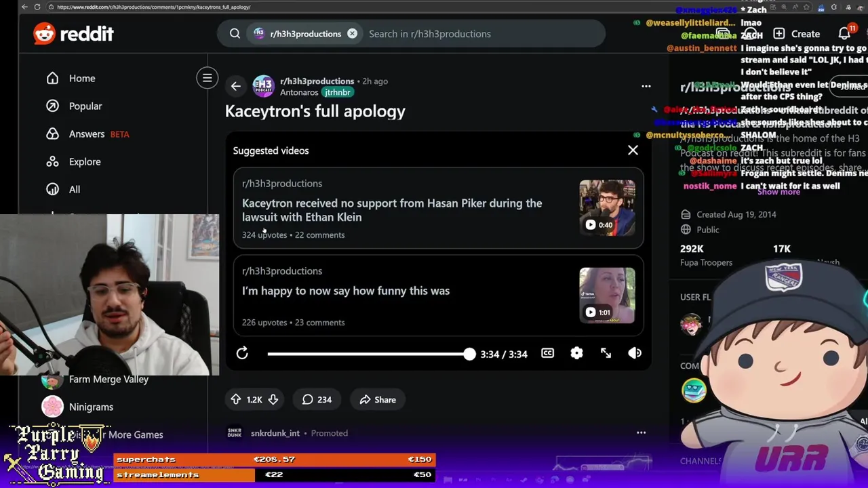Screen dimensions: 868x488
Task: Click the Home house icon
Action: [52, 79]
